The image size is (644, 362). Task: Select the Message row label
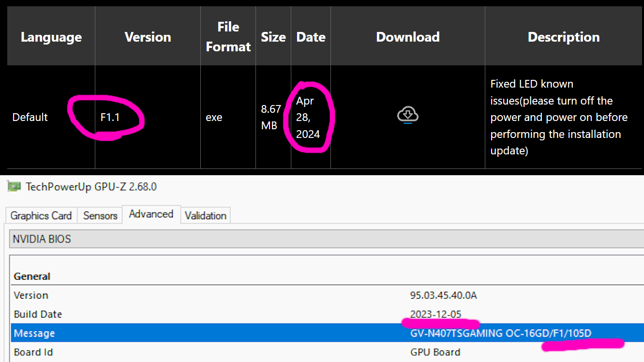pos(34,333)
